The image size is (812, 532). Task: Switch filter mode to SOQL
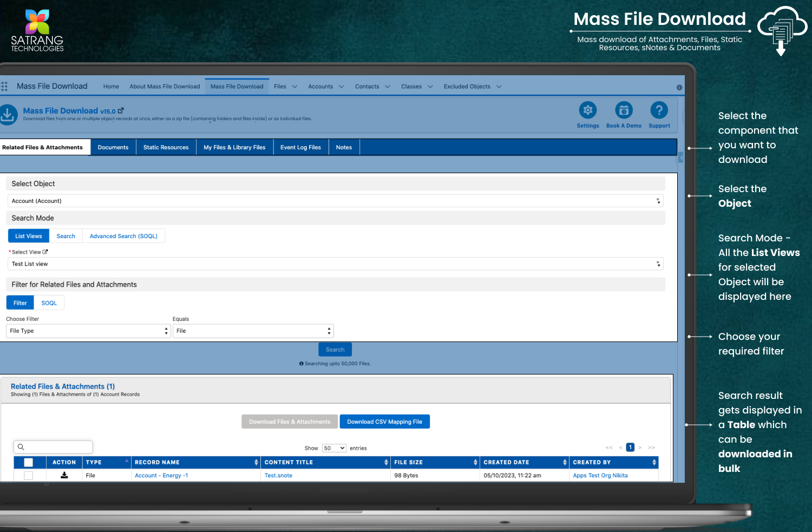click(x=49, y=303)
